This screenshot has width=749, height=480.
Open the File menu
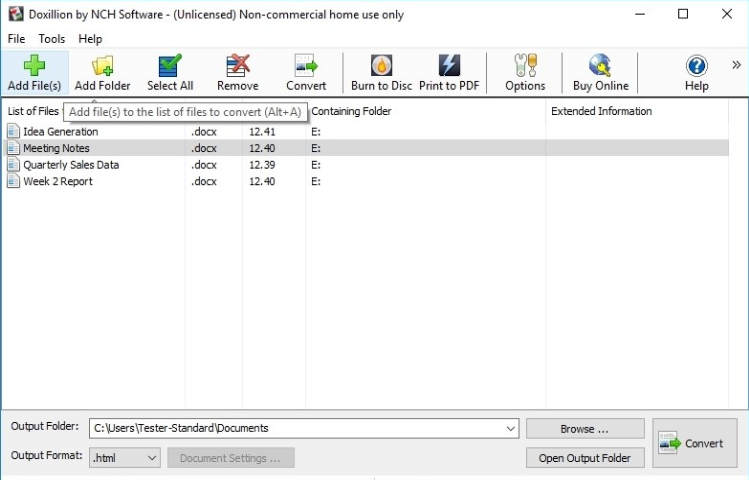pos(16,39)
